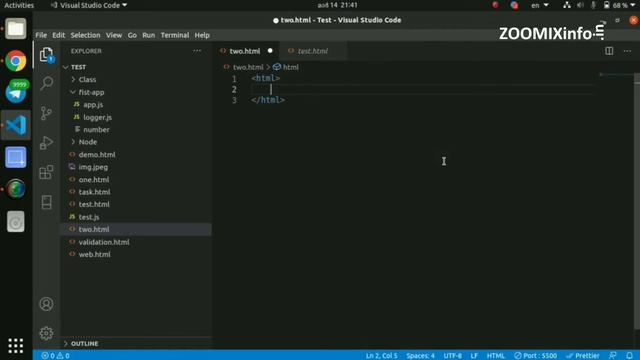
Task: Open test.js in the explorer
Action: pos(89,217)
